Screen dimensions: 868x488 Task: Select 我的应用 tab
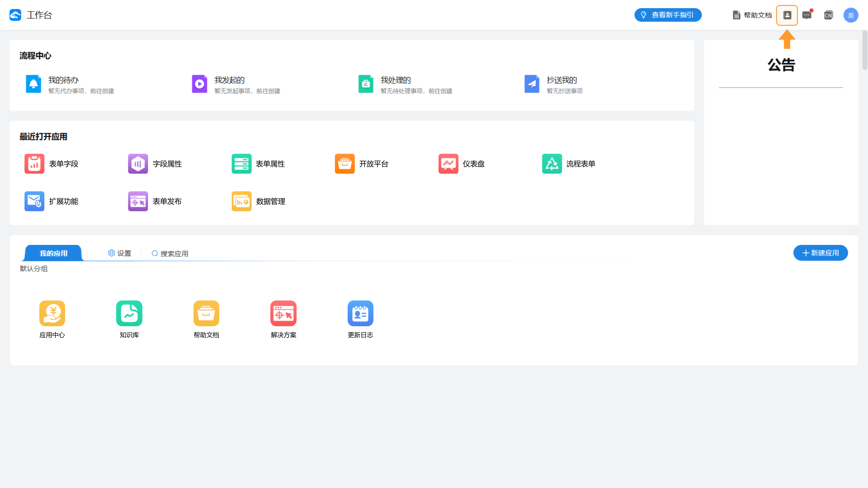point(53,253)
